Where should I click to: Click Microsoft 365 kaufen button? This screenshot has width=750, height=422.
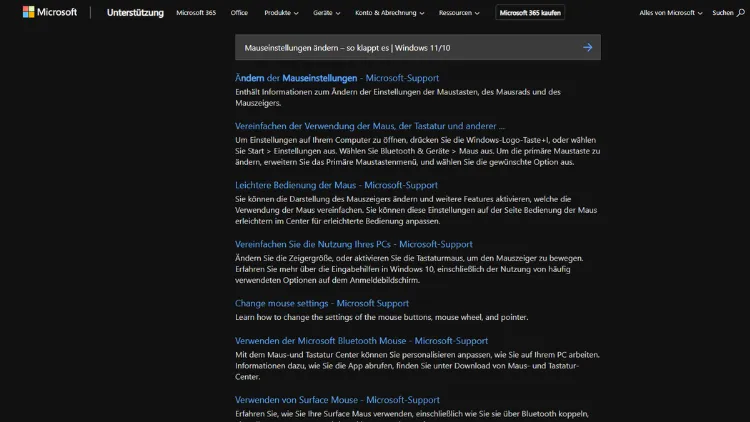tap(530, 13)
